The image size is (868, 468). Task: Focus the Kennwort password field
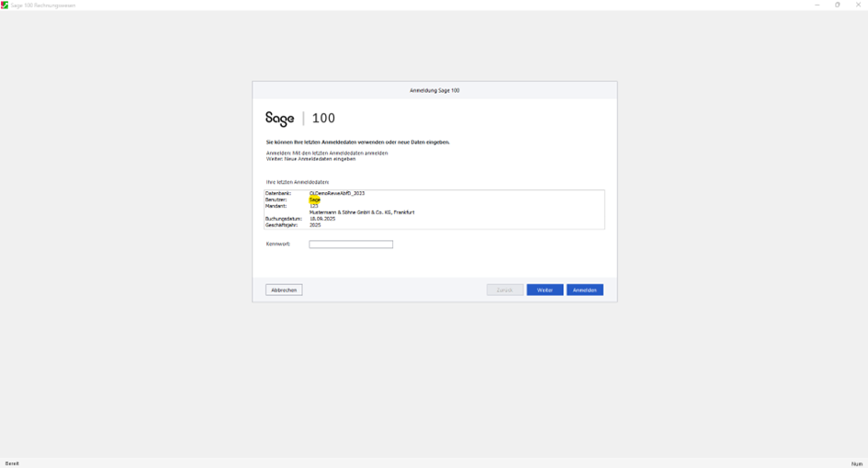coord(351,245)
